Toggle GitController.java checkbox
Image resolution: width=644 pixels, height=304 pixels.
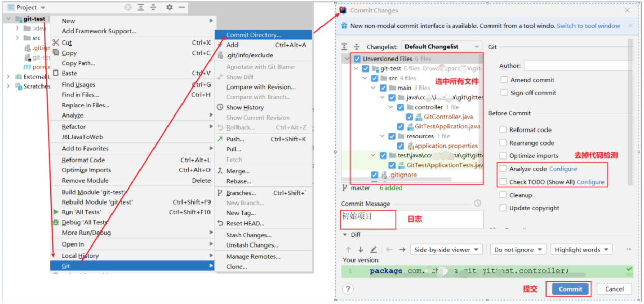click(410, 117)
